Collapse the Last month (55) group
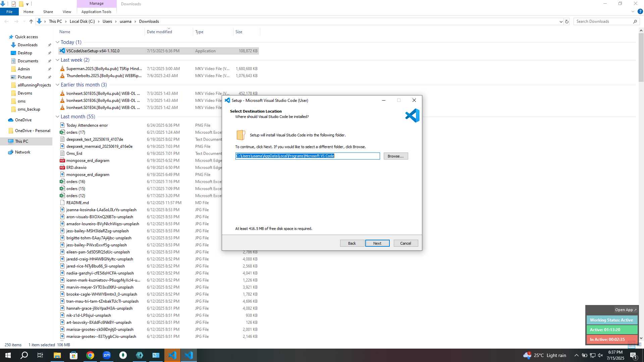Screen dimensions: 644x362 (57, 117)
